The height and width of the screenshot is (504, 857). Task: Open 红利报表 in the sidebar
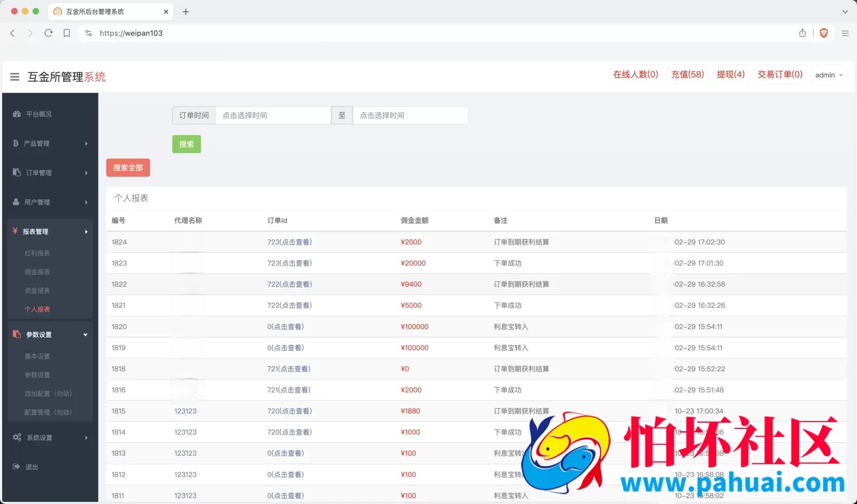coord(37,253)
